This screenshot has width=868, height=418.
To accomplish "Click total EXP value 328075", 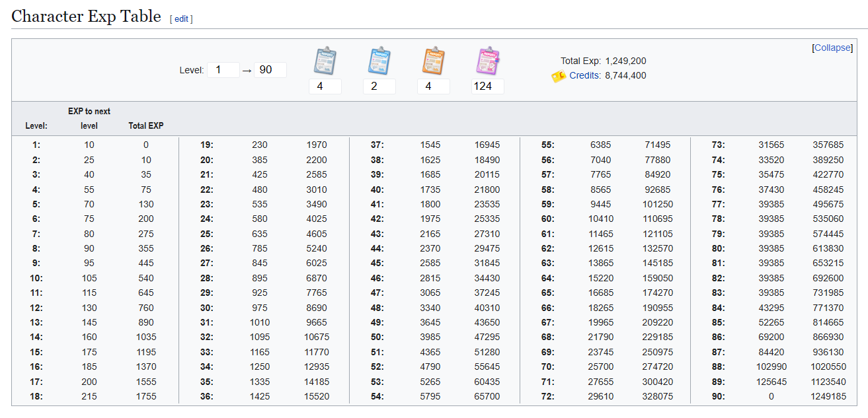I will [x=658, y=396].
